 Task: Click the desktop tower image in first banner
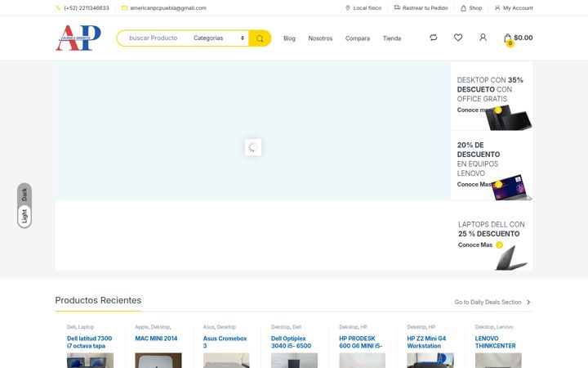(x=509, y=118)
